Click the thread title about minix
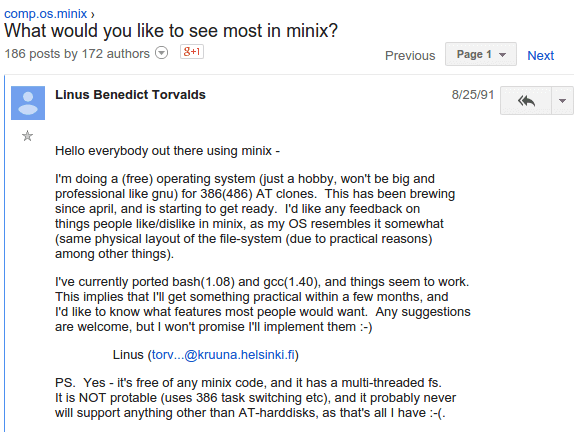This screenshot has height=432, width=578. pos(171,31)
